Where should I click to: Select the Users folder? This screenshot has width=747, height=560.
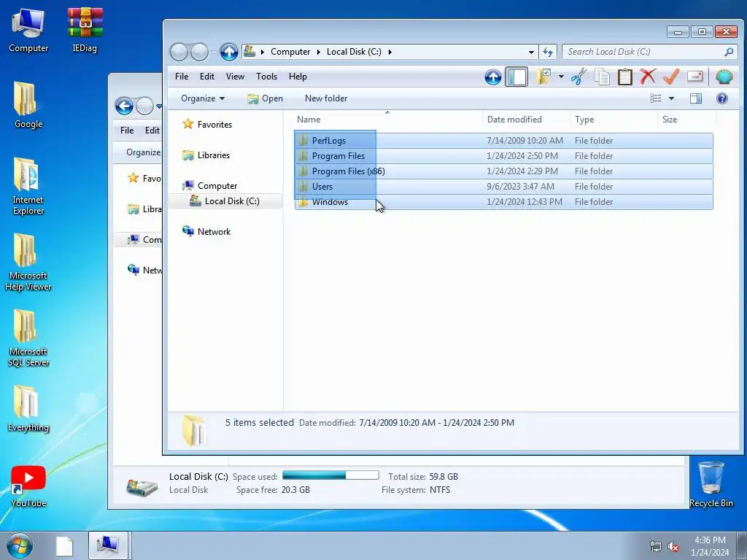503,186
